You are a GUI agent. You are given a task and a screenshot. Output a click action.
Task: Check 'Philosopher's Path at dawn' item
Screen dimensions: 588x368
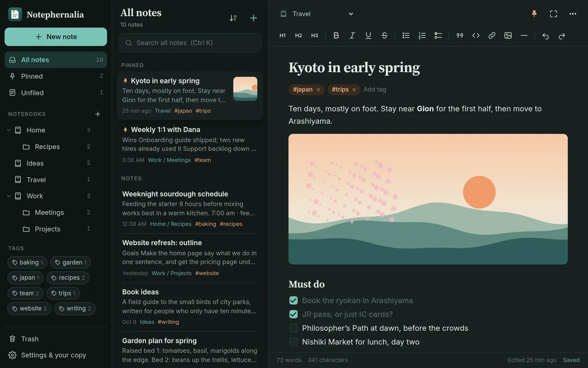click(294, 328)
